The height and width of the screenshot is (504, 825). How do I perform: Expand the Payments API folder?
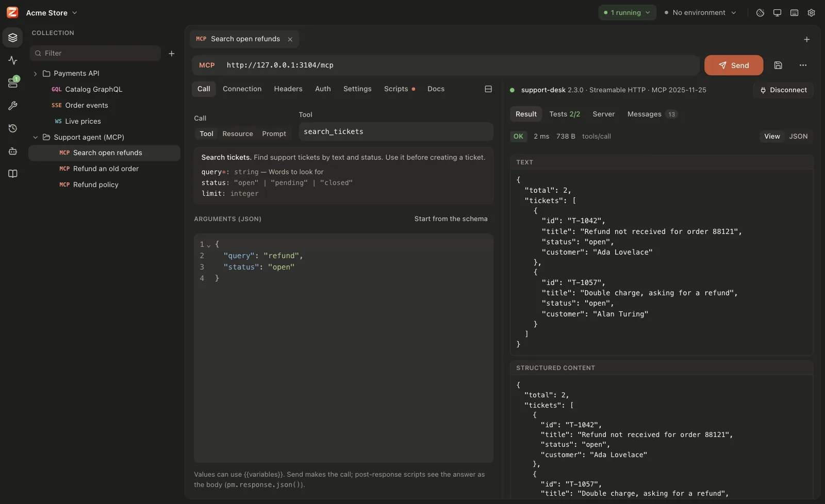pos(36,74)
